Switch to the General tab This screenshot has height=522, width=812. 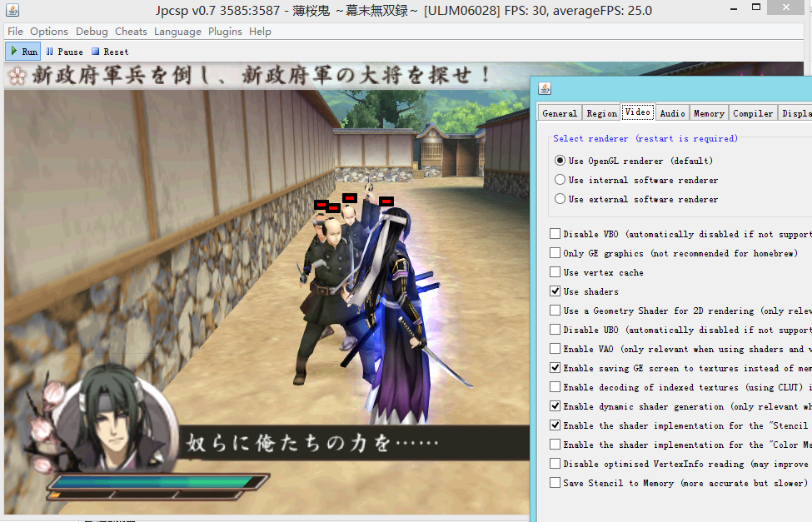coord(560,113)
